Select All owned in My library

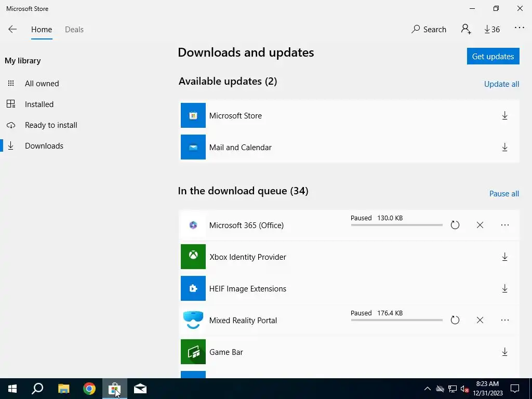click(42, 84)
